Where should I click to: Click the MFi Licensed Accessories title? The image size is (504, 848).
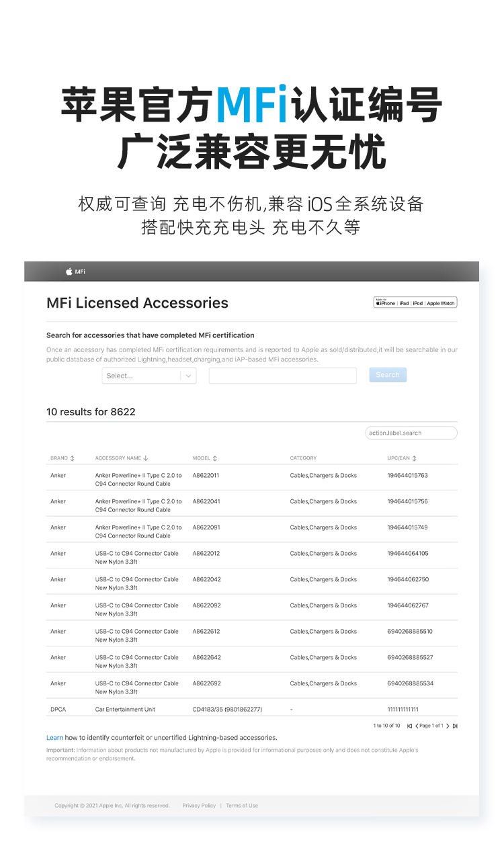(137, 303)
